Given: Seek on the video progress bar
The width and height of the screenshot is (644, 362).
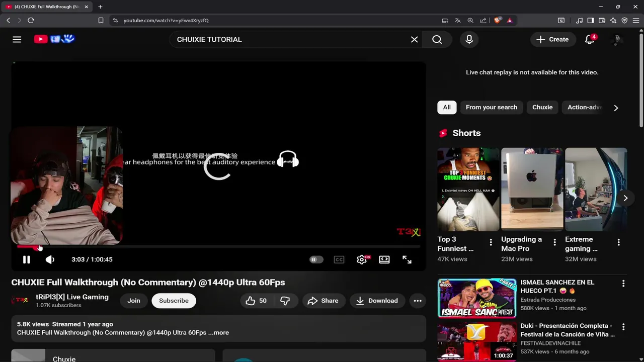Looking at the screenshot, I should (x=218, y=247).
